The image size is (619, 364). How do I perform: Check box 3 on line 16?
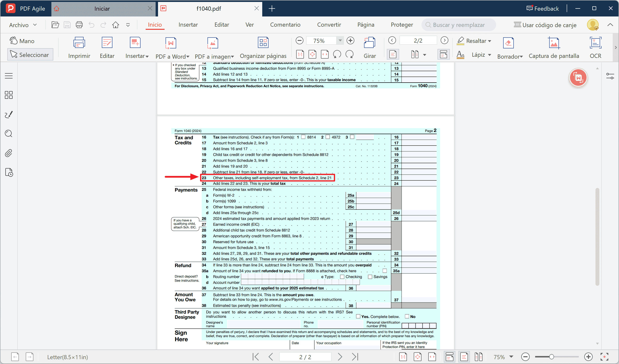point(352,137)
